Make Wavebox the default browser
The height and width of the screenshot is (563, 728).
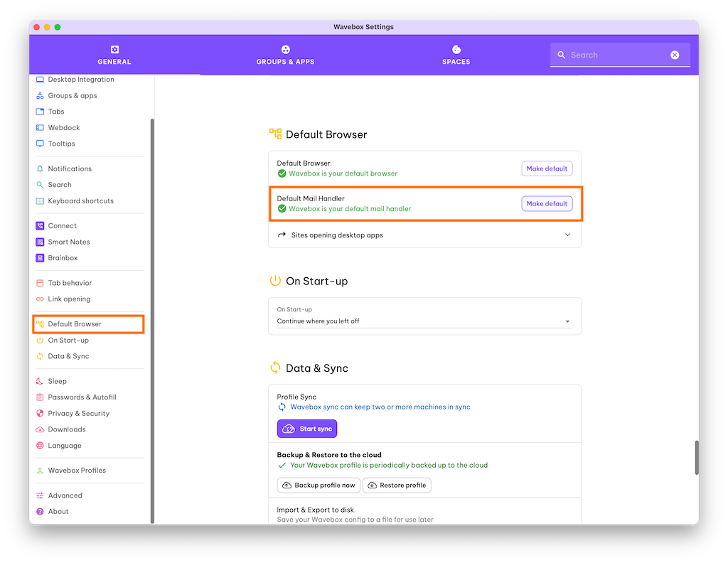click(547, 168)
